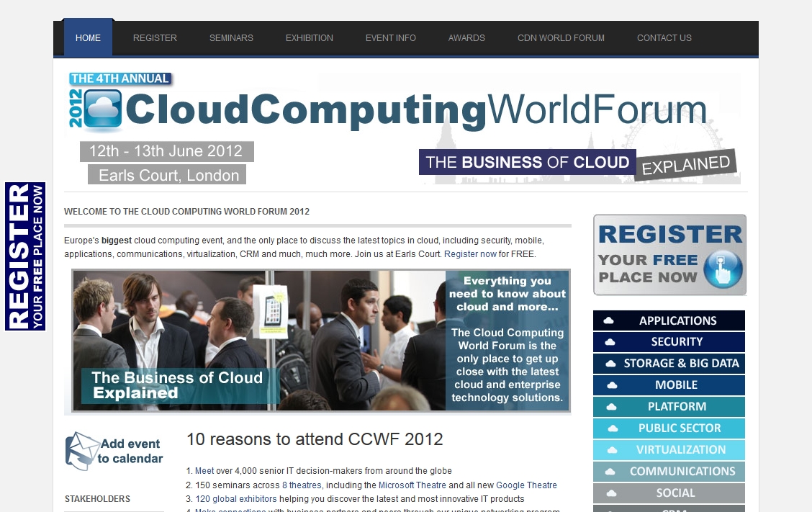Image resolution: width=812 pixels, height=512 pixels.
Task: Open the 'Microsoft Theatre' link
Action: pos(412,485)
